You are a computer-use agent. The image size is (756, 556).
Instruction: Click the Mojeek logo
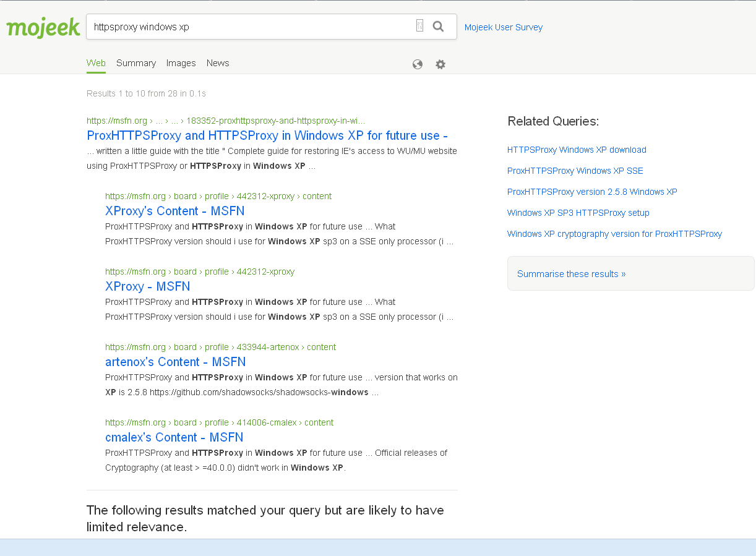click(x=43, y=28)
